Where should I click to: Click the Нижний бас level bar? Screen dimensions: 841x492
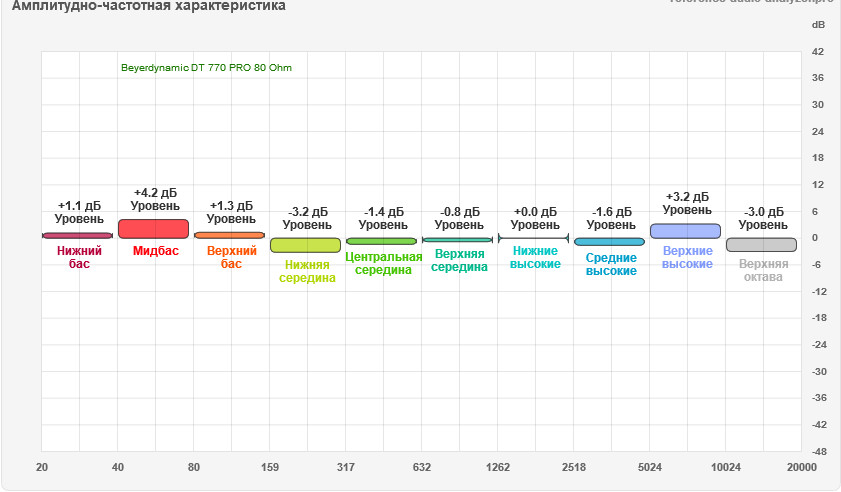coord(77,236)
